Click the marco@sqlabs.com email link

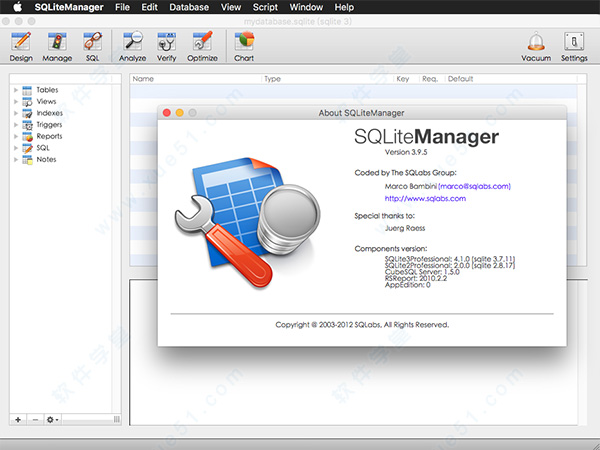[474, 186]
